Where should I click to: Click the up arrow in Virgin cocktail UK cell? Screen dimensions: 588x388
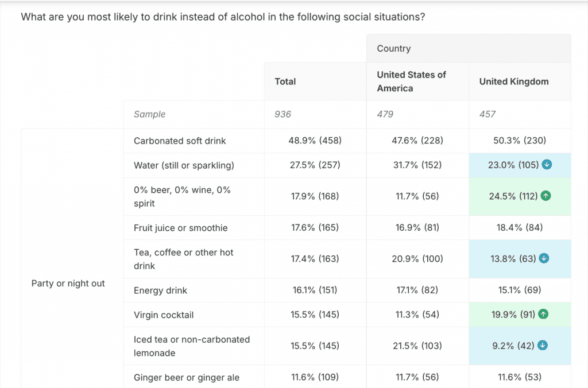(x=544, y=315)
